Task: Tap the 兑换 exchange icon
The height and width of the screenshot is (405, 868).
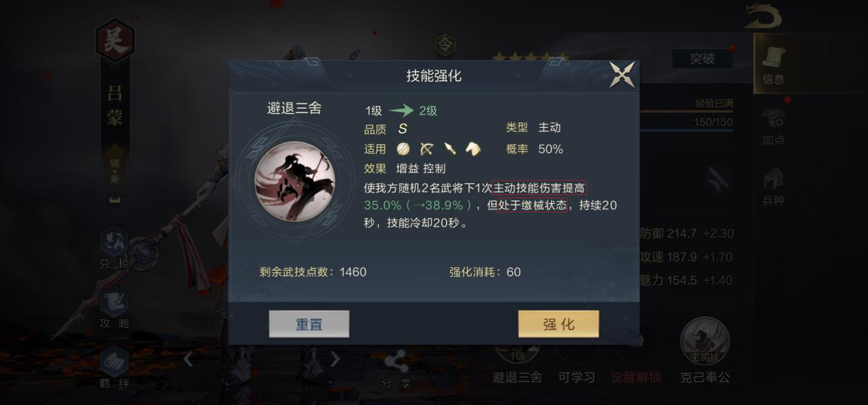Action: pos(114,249)
